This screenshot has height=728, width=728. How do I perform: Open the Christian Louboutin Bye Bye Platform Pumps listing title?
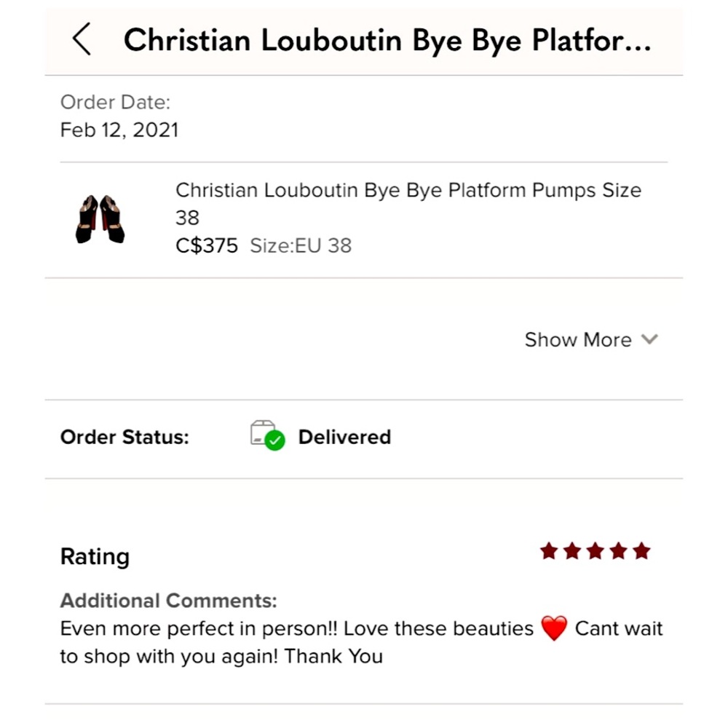[x=408, y=191]
